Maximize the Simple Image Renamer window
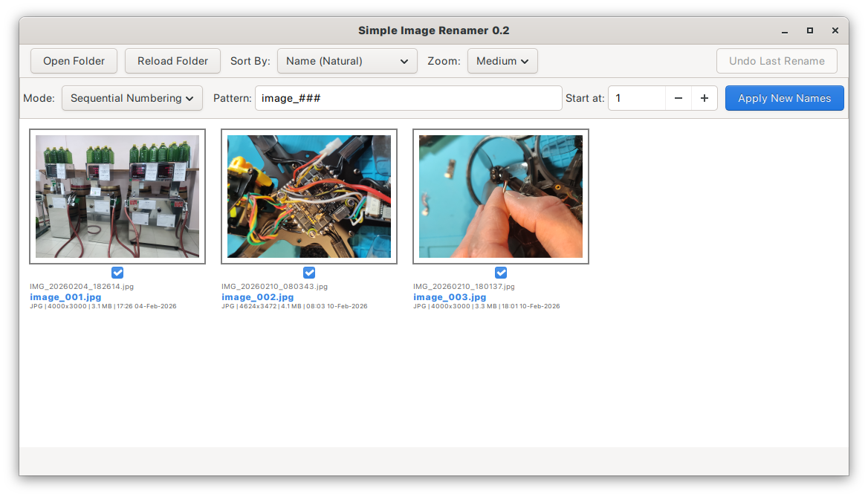Screen dimensions: 868x497 [x=810, y=30]
